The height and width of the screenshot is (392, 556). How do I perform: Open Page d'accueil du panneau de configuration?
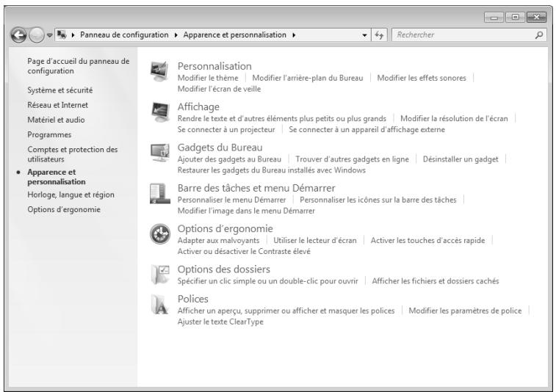pyautogui.click(x=79, y=66)
